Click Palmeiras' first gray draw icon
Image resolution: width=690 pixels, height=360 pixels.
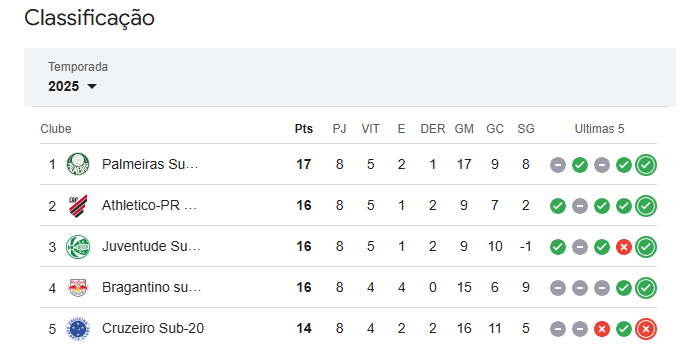[x=558, y=165]
